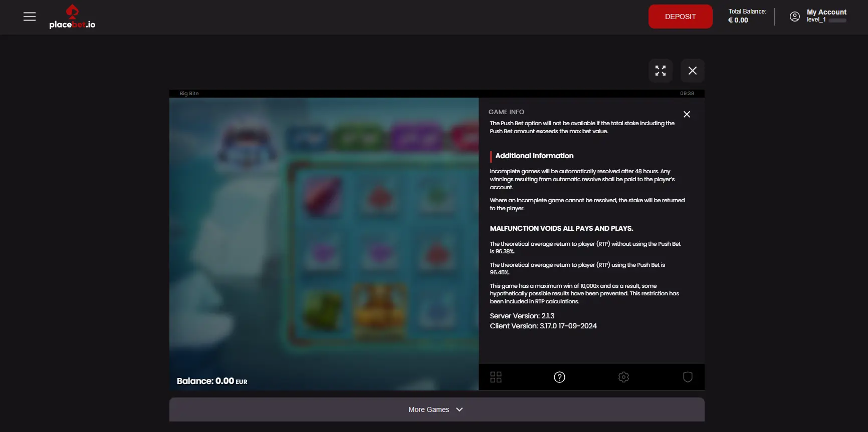Click the Total Balance amount € 0.00

pyautogui.click(x=738, y=21)
